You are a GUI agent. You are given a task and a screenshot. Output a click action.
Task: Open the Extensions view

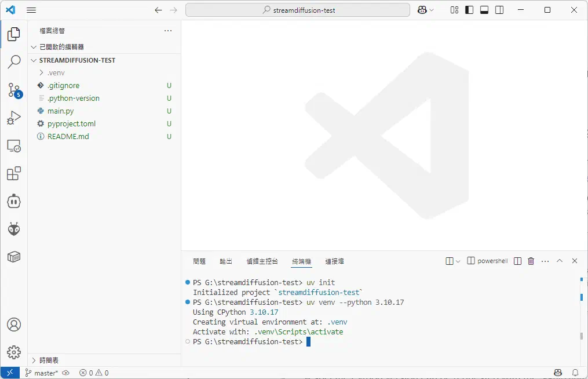[14, 173]
